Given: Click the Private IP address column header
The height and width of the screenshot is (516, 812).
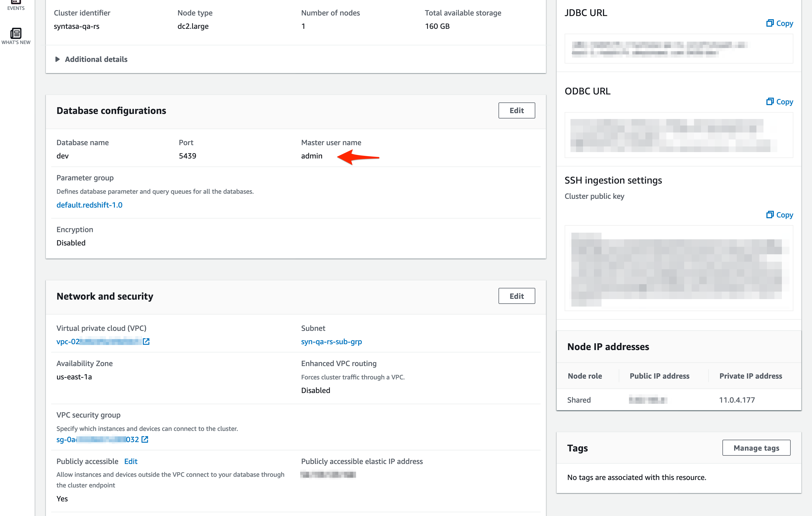Looking at the screenshot, I should click(x=750, y=376).
